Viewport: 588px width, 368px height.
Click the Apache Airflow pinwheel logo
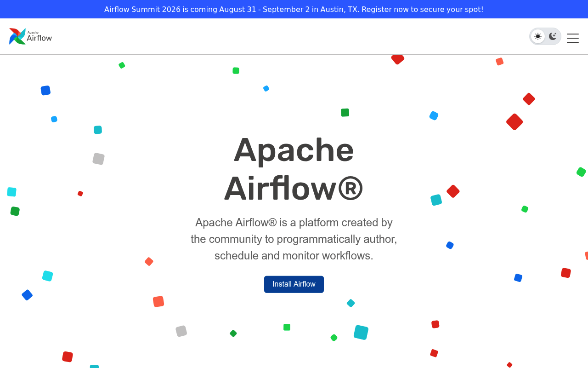tap(30, 36)
